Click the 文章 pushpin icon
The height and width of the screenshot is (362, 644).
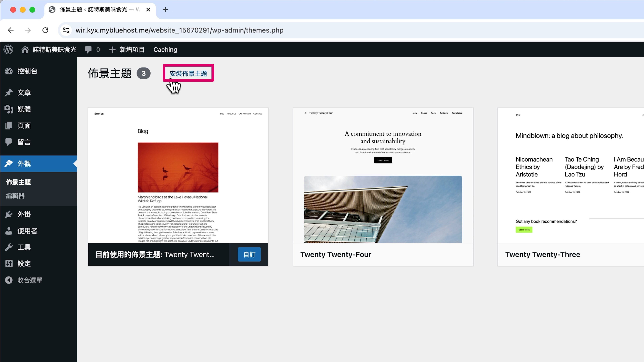coord(9,93)
